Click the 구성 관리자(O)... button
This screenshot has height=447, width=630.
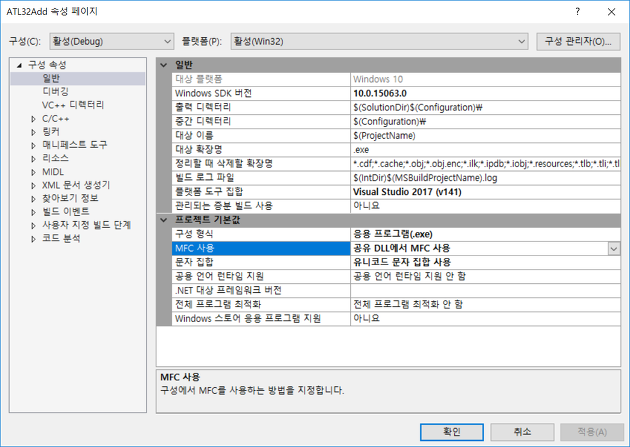point(578,41)
